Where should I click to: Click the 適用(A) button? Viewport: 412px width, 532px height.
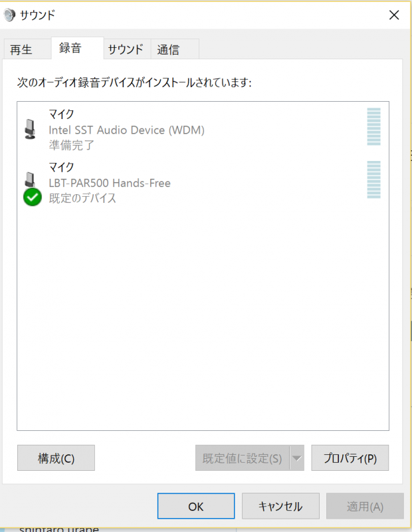tap(365, 506)
